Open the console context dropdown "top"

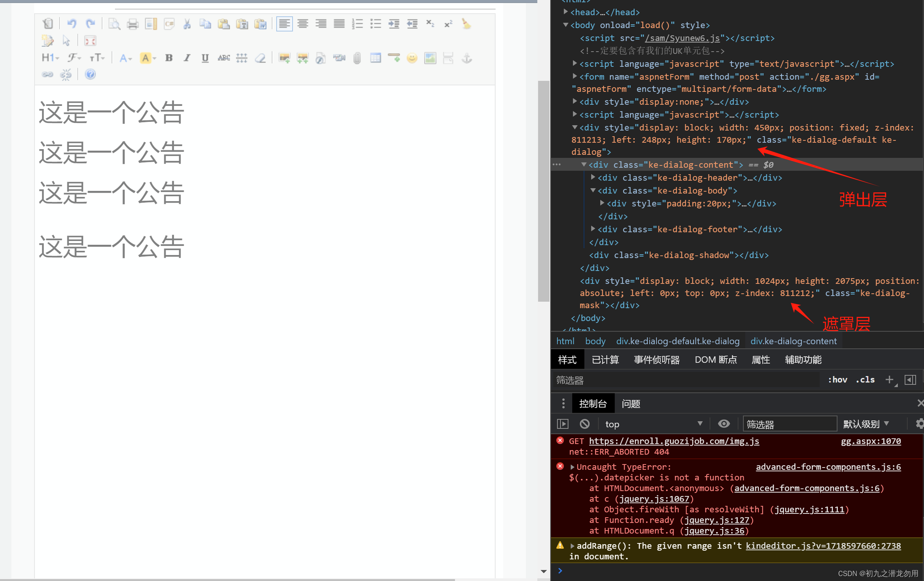tap(654, 424)
